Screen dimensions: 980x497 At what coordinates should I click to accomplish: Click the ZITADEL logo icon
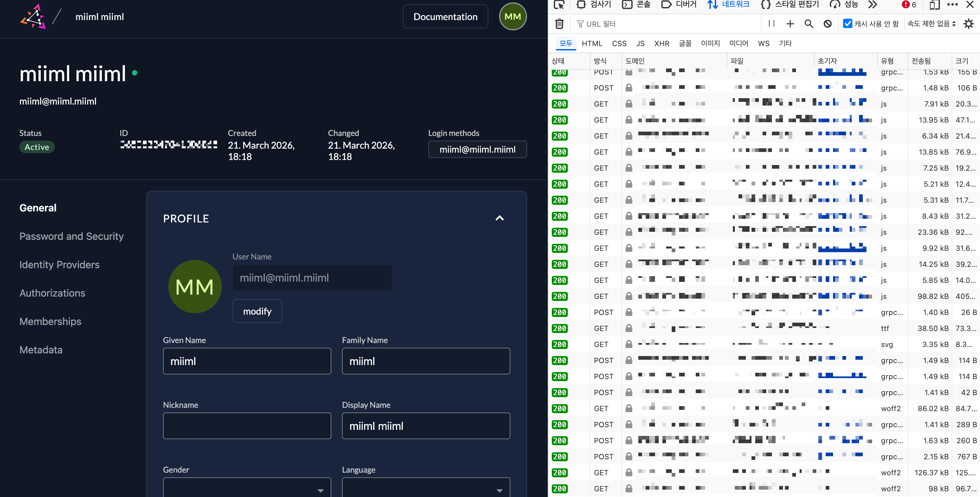[x=33, y=17]
